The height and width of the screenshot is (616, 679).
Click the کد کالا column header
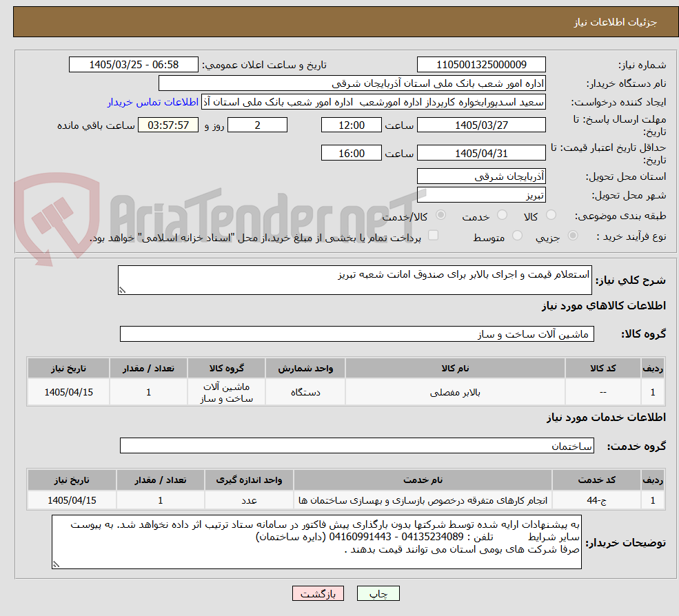pos(602,368)
